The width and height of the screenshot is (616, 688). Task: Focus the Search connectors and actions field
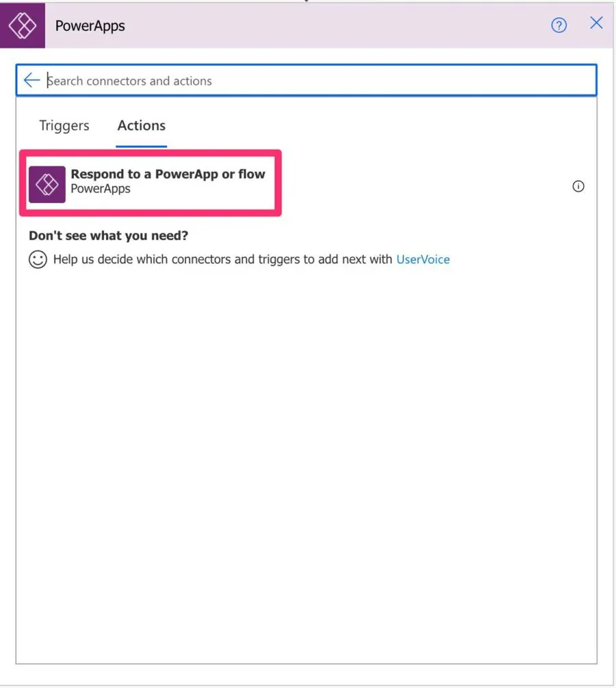(x=315, y=81)
